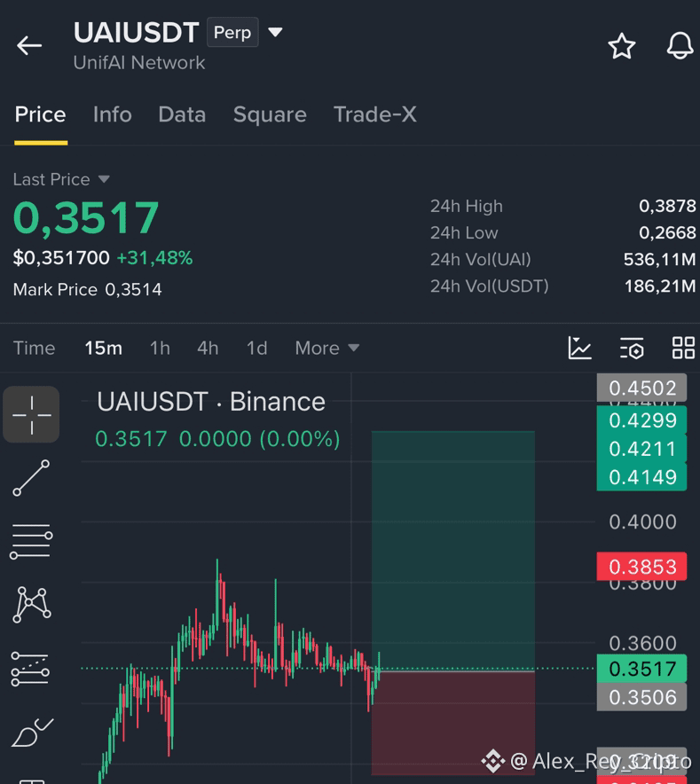
Task: Select the 1h chart interval
Action: click(160, 348)
